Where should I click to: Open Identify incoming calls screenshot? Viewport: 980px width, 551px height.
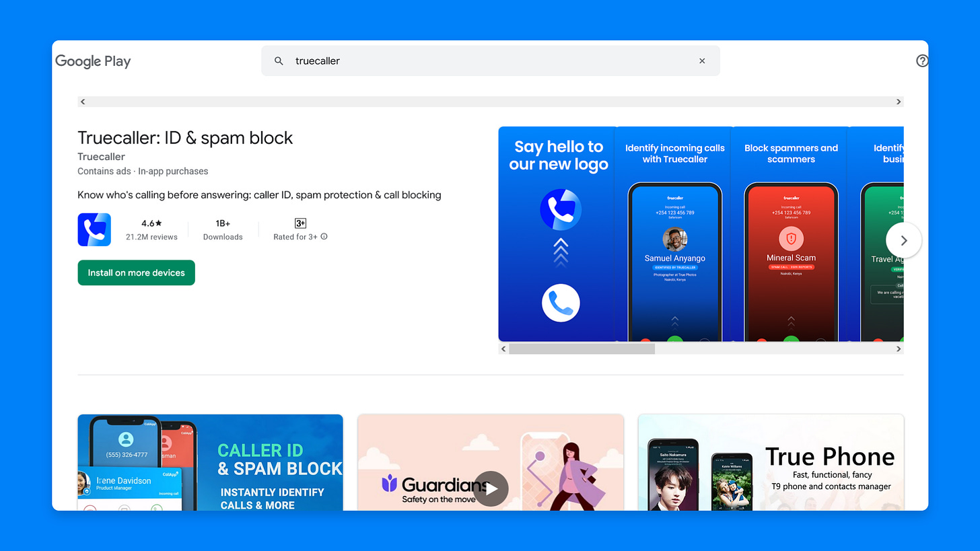[674, 234]
